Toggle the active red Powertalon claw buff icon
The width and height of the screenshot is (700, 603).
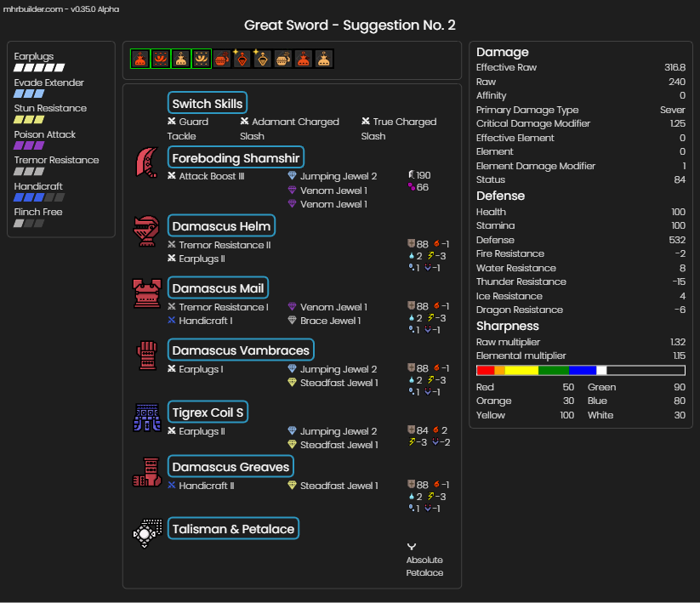pyautogui.click(x=161, y=59)
